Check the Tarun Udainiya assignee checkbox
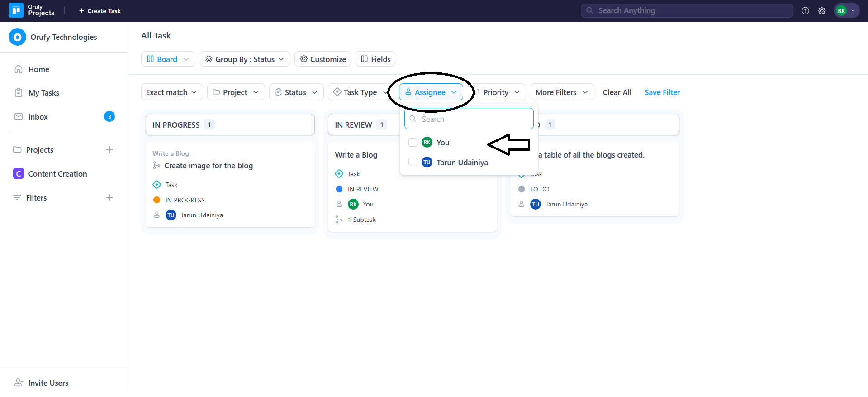This screenshot has height=397, width=868. click(x=413, y=162)
